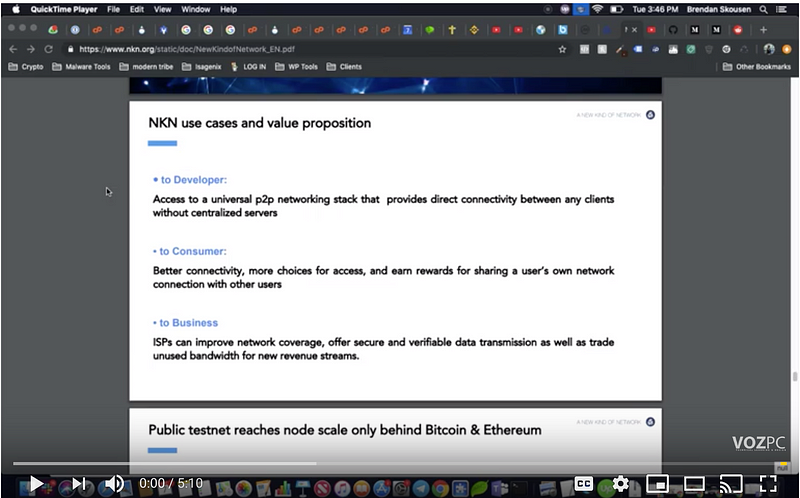Click the App Store icon in the dock
Viewport: 800px width, 498px height.
(382, 488)
